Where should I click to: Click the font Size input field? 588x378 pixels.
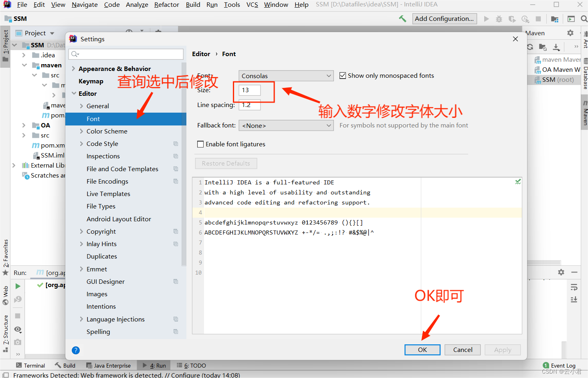250,90
